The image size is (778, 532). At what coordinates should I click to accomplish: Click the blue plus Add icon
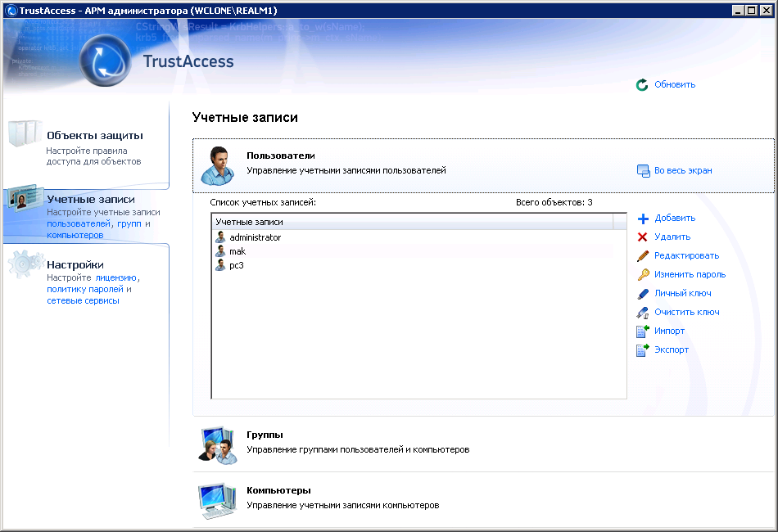(x=643, y=219)
